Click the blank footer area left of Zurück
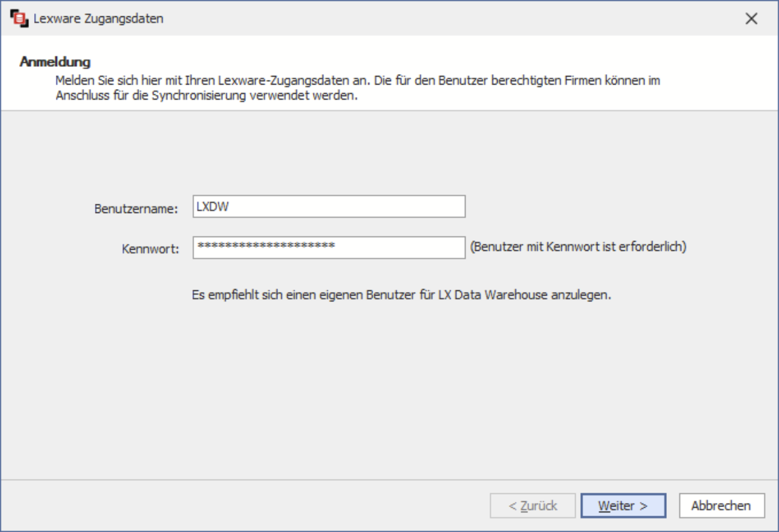 click(243, 506)
